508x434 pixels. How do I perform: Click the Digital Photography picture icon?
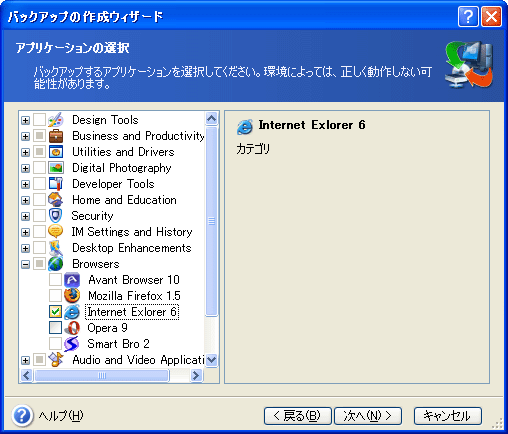[56, 168]
